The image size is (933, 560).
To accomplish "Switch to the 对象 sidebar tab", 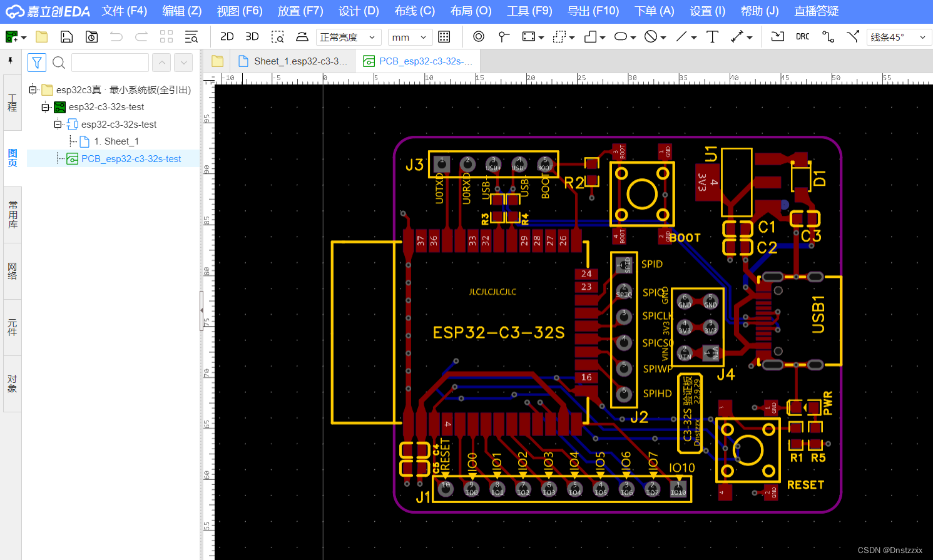I will [12, 384].
